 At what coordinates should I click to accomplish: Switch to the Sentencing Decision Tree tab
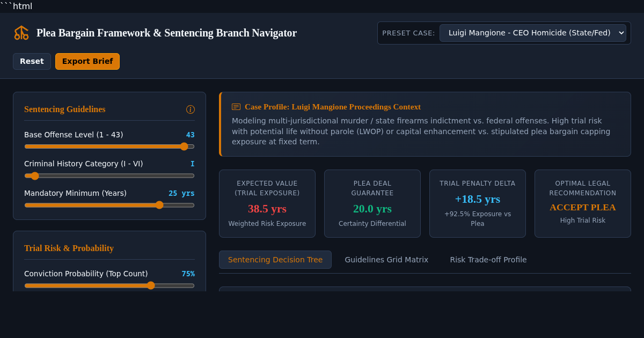[x=275, y=260]
